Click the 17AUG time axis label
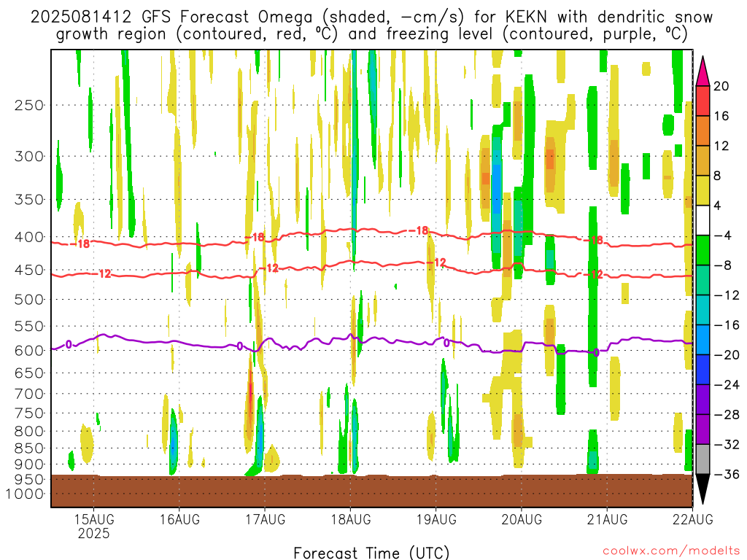Viewport: 747px width, 560px height. pyautogui.click(x=266, y=519)
